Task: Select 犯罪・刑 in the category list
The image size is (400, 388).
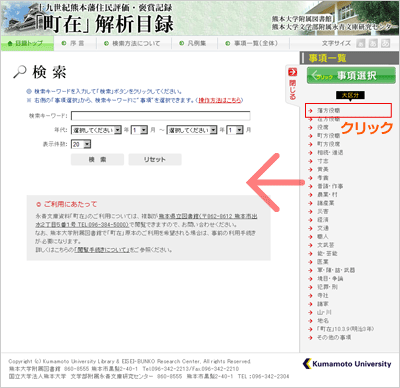Action: (x=327, y=287)
